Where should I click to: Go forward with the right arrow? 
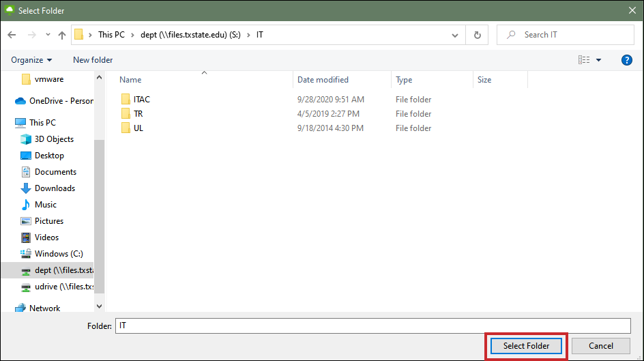tap(31, 35)
